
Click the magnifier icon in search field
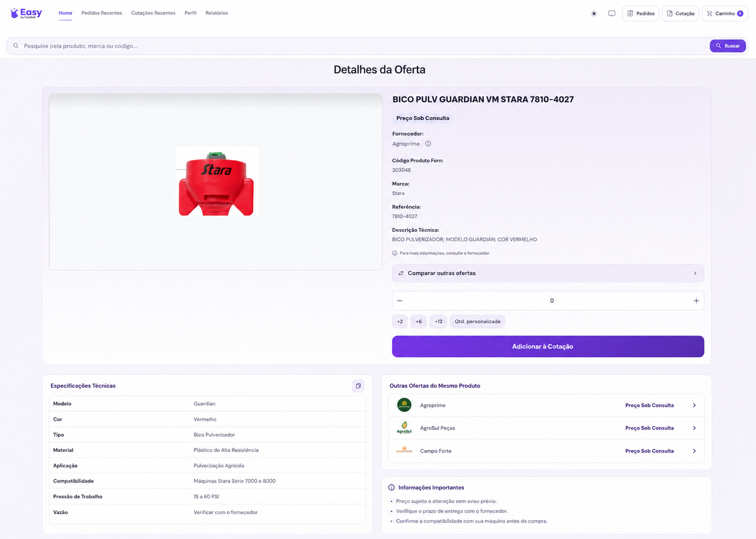coord(16,46)
